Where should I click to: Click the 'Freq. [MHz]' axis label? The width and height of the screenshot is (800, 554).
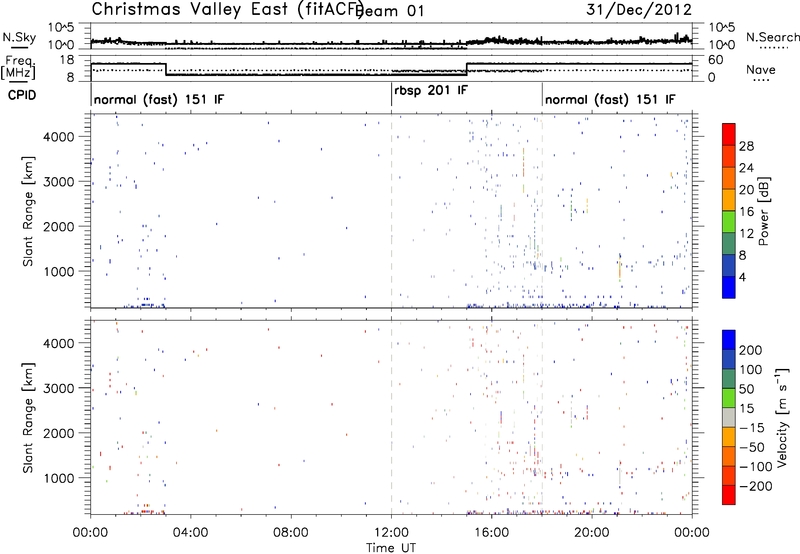tap(18, 67)
